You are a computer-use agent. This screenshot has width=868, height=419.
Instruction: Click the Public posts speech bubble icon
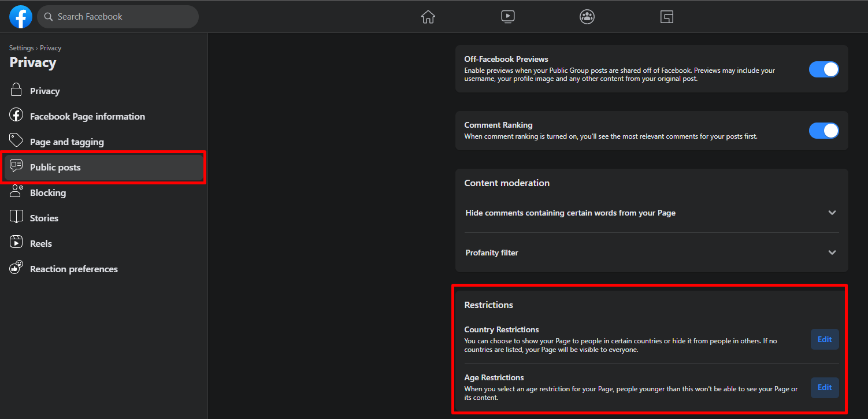[16, 166]
